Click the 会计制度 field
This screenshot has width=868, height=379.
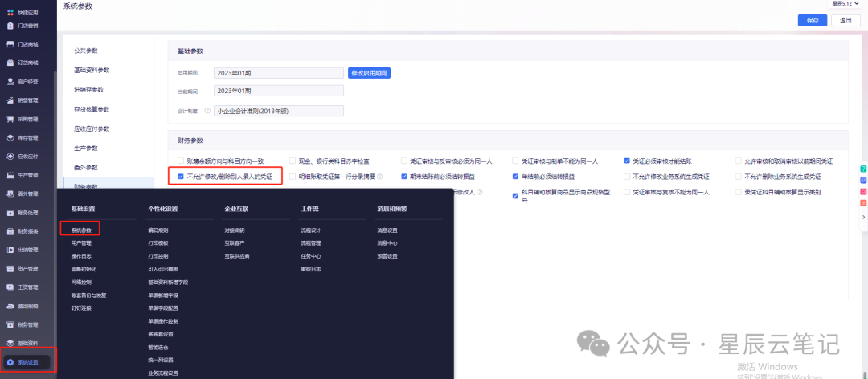(279, 111)
